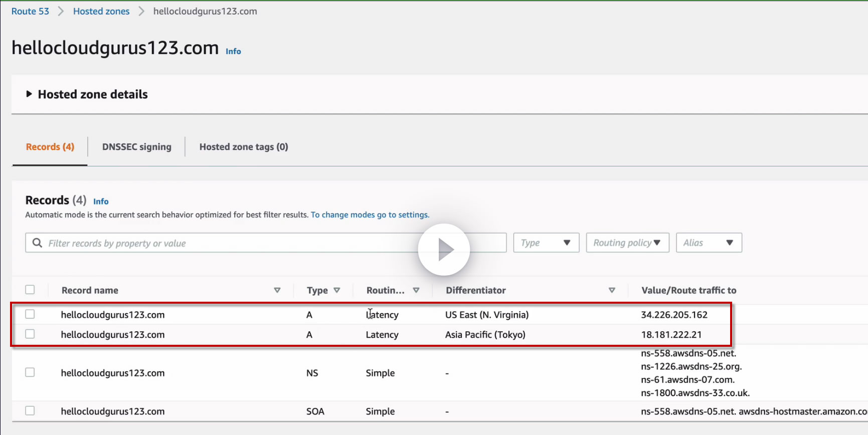Check the NS record row checkbox
Screen dimensions: 868x435
[x=30, y=372]
